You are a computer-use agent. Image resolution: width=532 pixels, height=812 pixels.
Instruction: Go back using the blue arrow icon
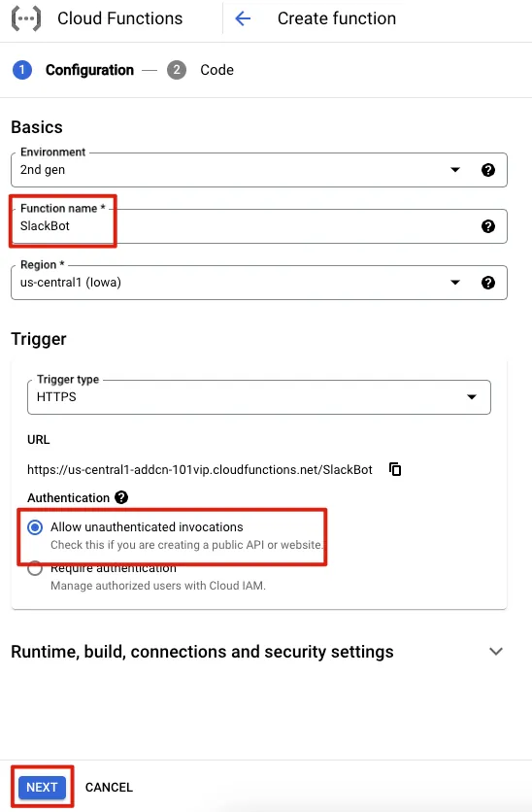tap(243, 18)
